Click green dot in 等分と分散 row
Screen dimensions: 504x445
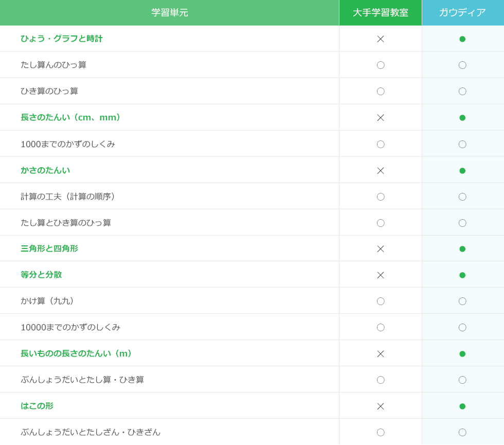462,275
